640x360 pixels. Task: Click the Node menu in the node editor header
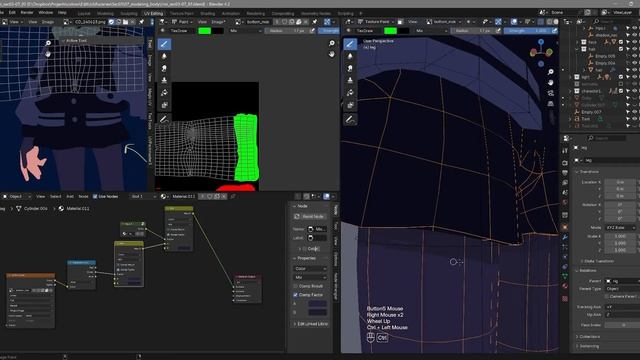click(83, 196)
